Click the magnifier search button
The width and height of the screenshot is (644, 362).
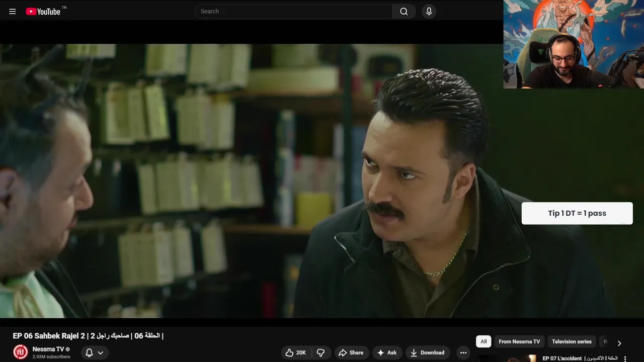404,12
